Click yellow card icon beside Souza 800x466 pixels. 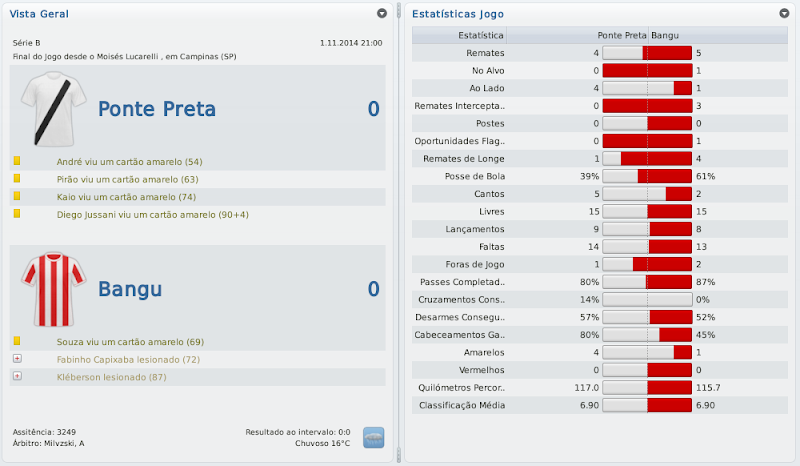17,341
